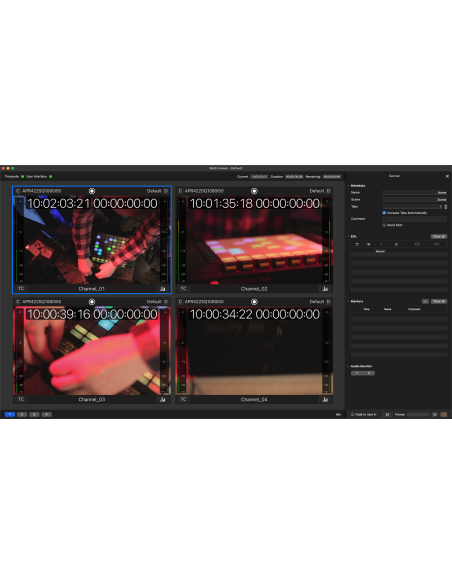Add a new marker with plus button
This screenshot has width=452, height=584.
425,301
